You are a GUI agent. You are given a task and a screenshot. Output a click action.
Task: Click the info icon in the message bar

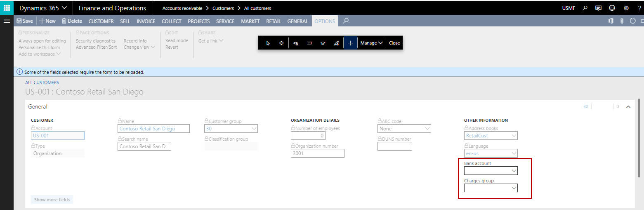pyautogui.click(x=19, y=72)
